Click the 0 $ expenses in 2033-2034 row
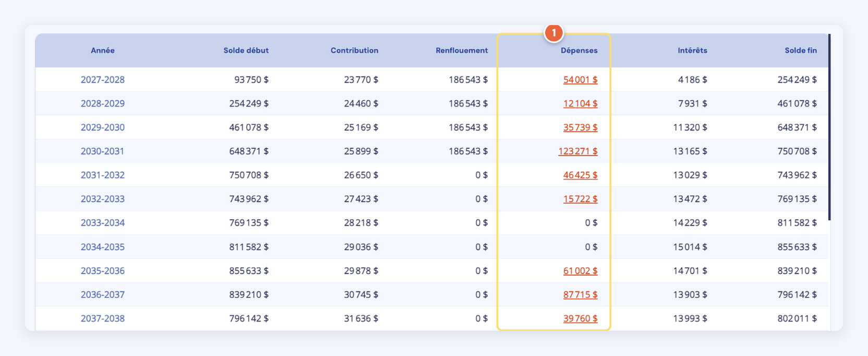 click(591, 223)
